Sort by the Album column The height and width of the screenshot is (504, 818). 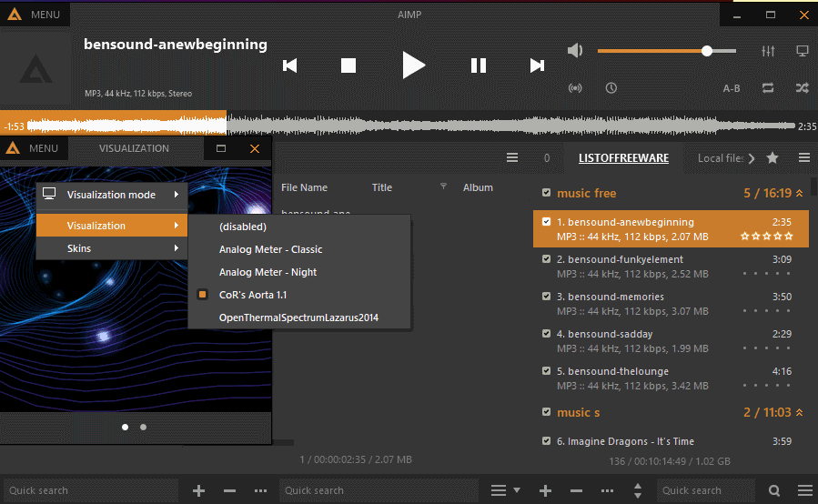coord(478,187)
